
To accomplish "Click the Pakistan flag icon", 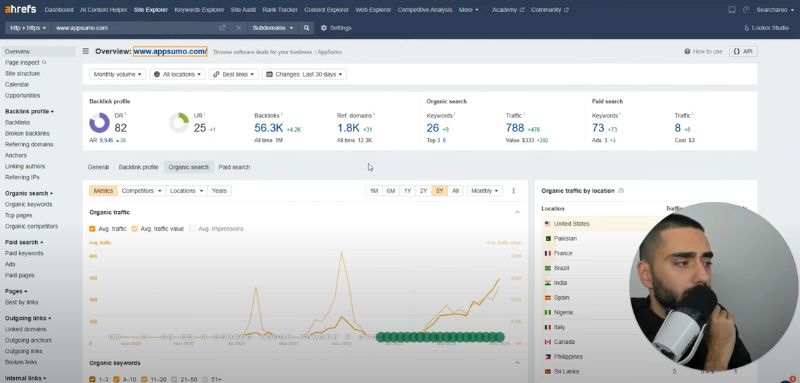I will point(547,239).
